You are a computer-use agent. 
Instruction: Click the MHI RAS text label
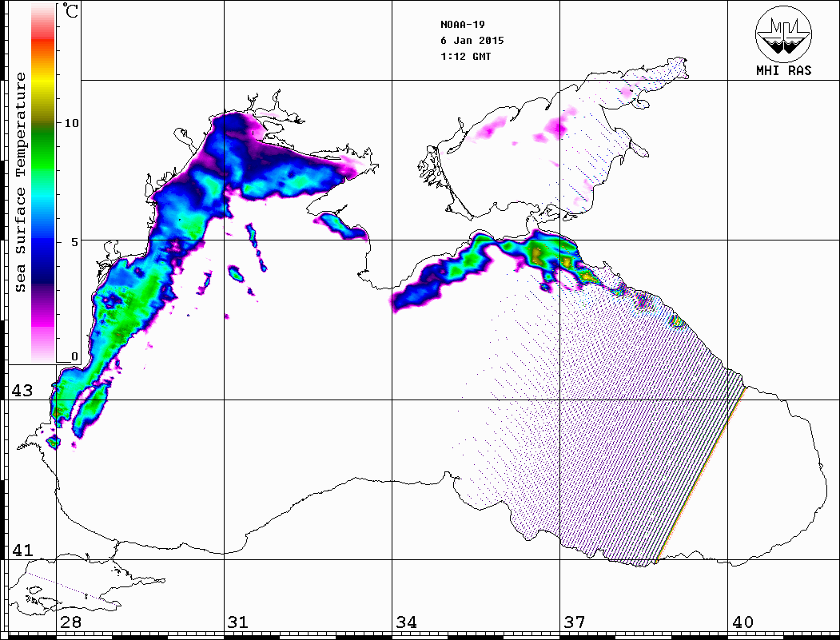(783, 70)
